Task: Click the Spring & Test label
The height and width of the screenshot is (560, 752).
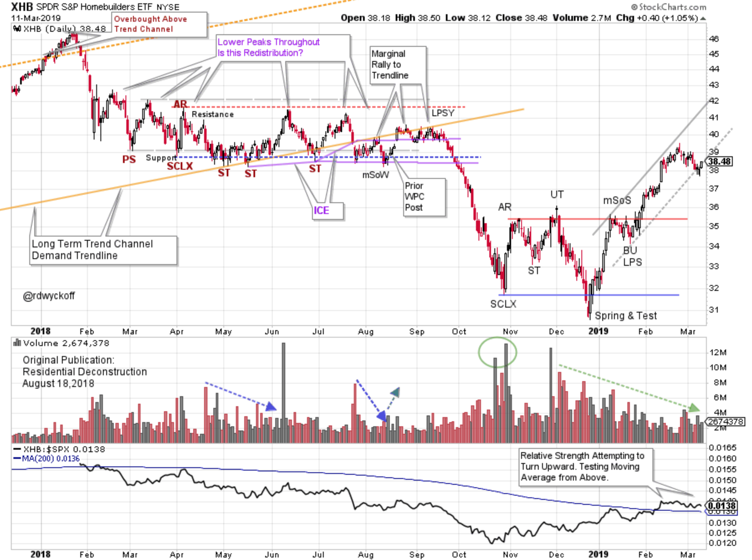Action: click(x=626, y=316)
